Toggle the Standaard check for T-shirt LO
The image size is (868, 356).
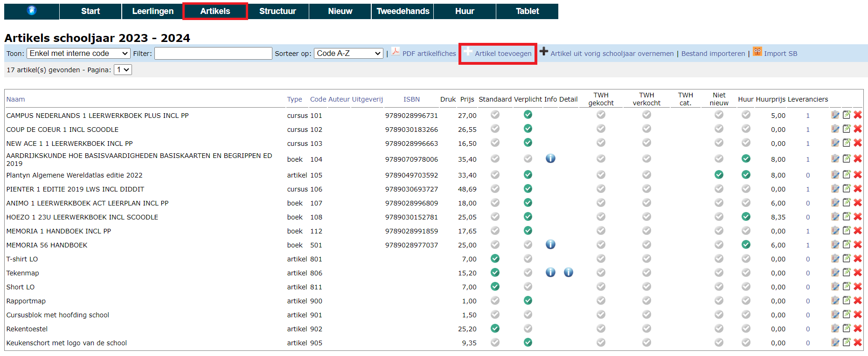coord(495,258)
